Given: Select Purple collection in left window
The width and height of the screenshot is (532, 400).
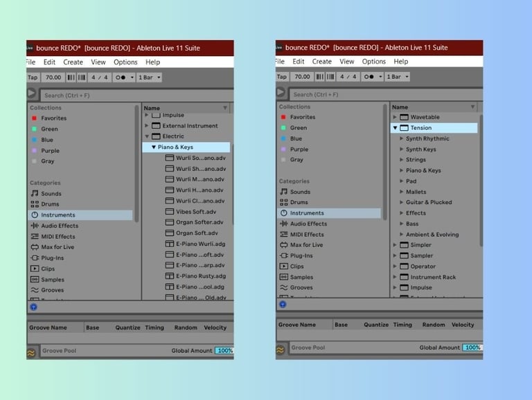Looking at the screenshot, I should point(46,150).
